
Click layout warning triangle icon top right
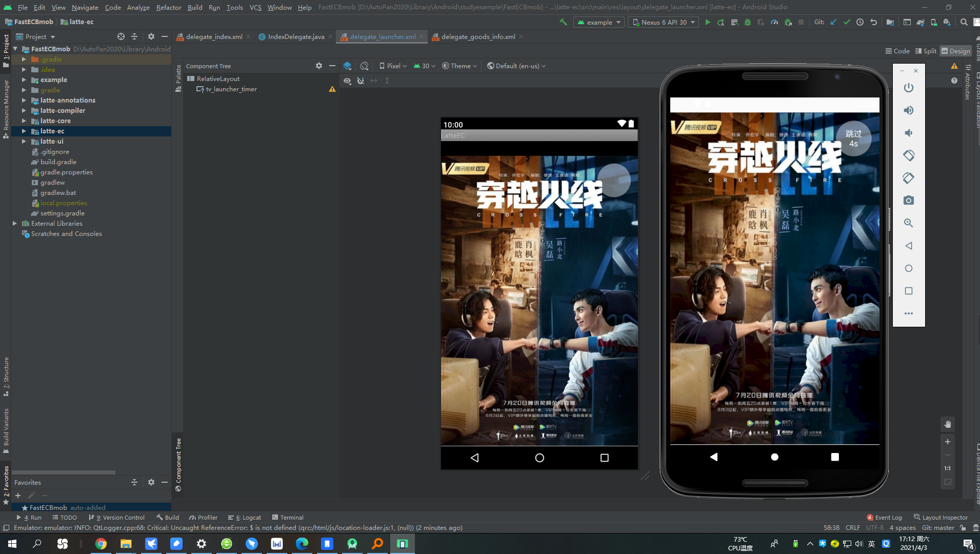(954, 66)
